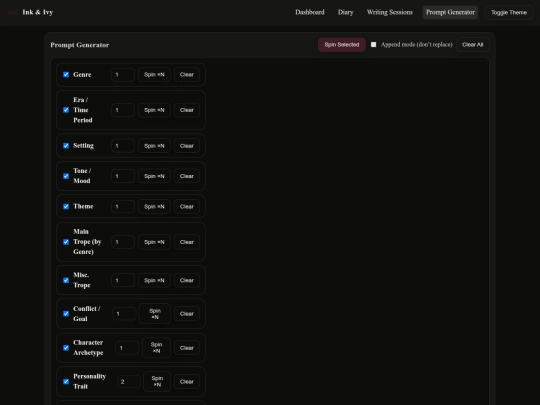The image size is (540, 405).
Task: Clear the Main Trope (by Genre) row
Action: point(187,242)
